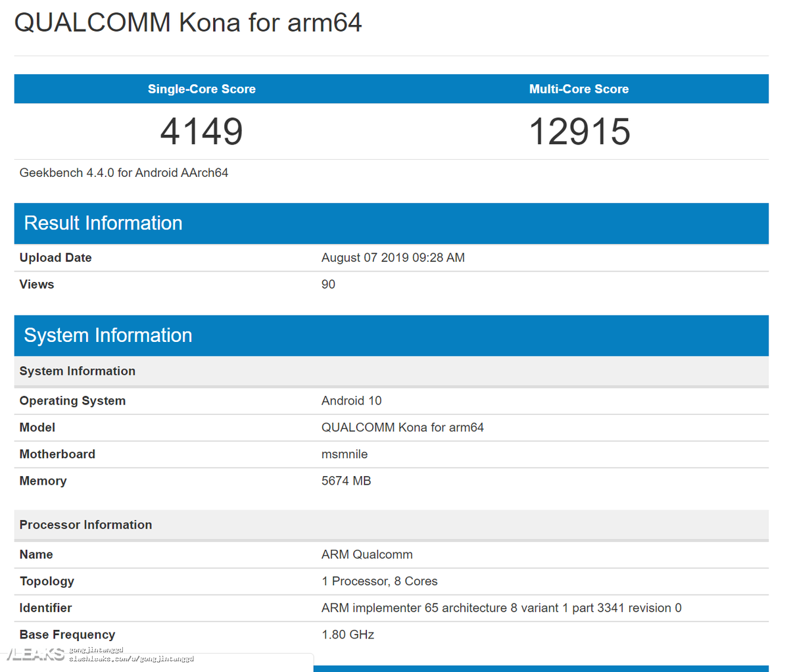Click the System Information blue header bar

pyautogui.click(x=107, y=335)
